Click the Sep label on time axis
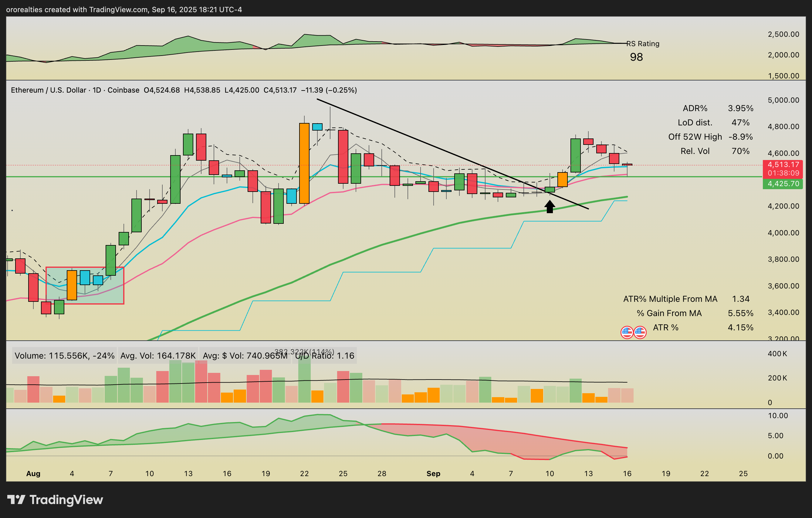The height and width of the screenshot is (518, 812). click(433, 473)
